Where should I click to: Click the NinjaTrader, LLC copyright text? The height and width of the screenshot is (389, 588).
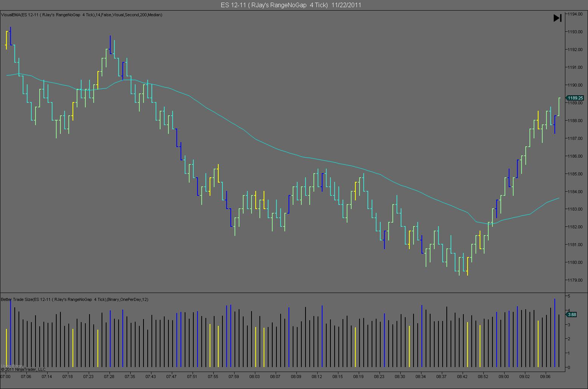[x=23, y=369]
